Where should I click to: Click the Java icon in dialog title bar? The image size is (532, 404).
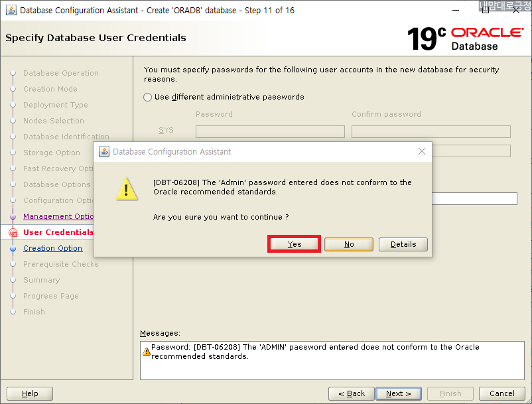click(x=104, y=151)
